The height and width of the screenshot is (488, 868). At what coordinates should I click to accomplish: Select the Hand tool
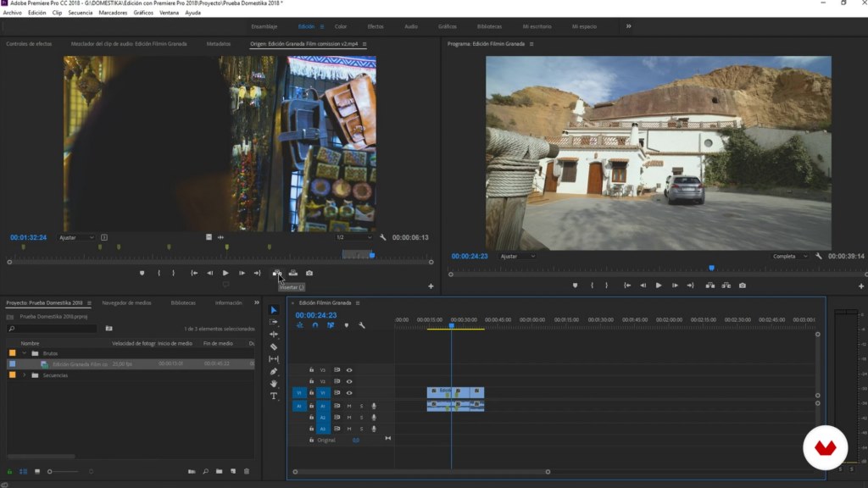coord(274,384)
